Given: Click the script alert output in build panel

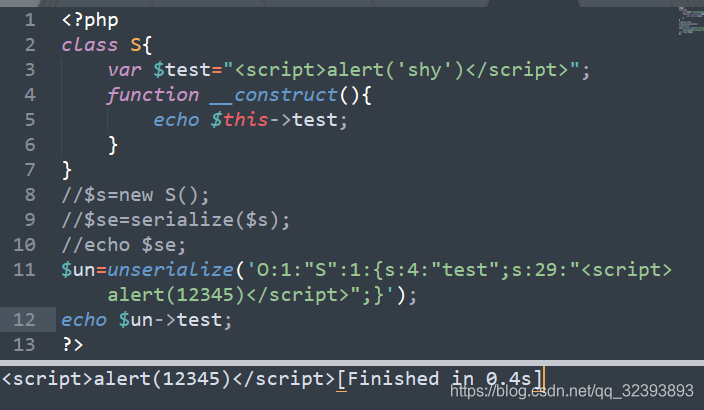Looking at the screenshot, I should click(x=168, y=379).
